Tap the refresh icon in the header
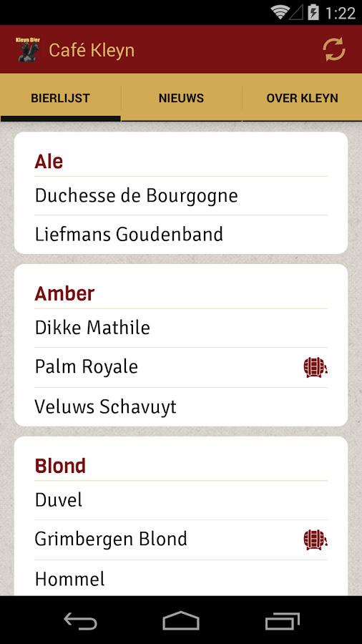 (x=333, y=49)
